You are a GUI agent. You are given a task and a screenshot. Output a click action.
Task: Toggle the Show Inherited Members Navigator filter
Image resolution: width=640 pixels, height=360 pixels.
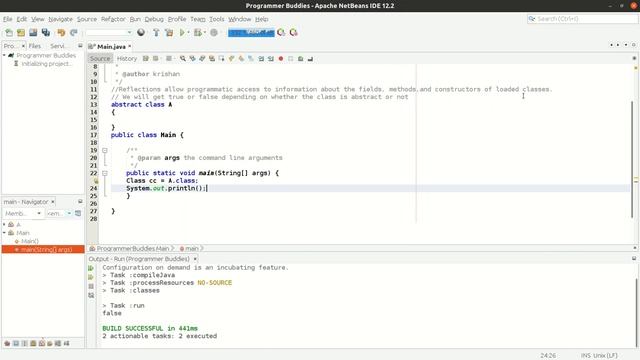7,343
